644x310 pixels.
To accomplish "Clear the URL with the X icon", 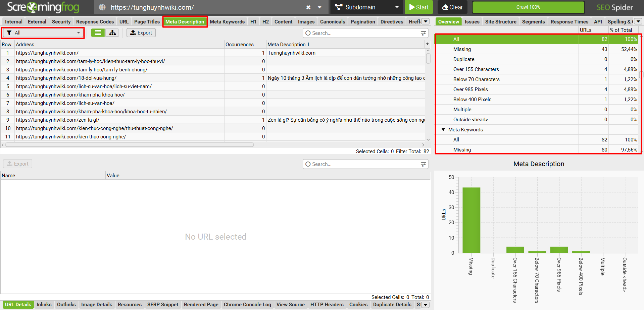I will [x=308, y=7].
